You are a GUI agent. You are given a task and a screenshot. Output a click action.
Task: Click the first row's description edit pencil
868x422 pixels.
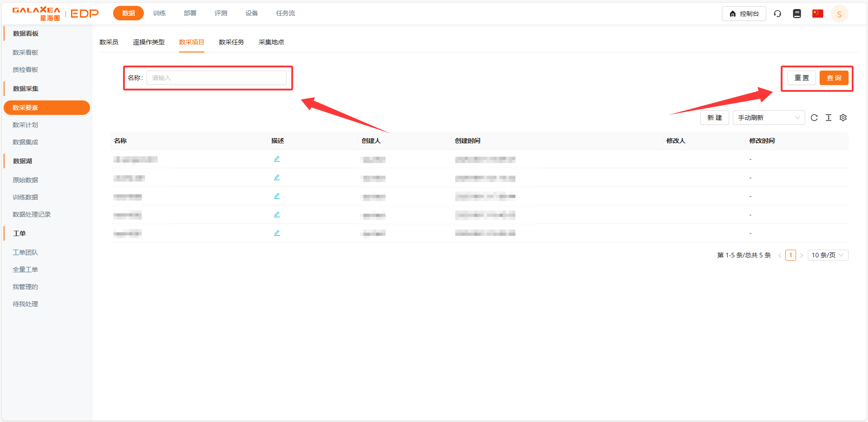pos(277,159)
